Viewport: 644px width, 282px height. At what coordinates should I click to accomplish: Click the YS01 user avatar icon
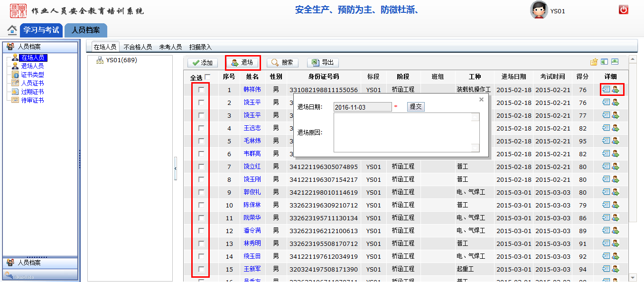539,10
